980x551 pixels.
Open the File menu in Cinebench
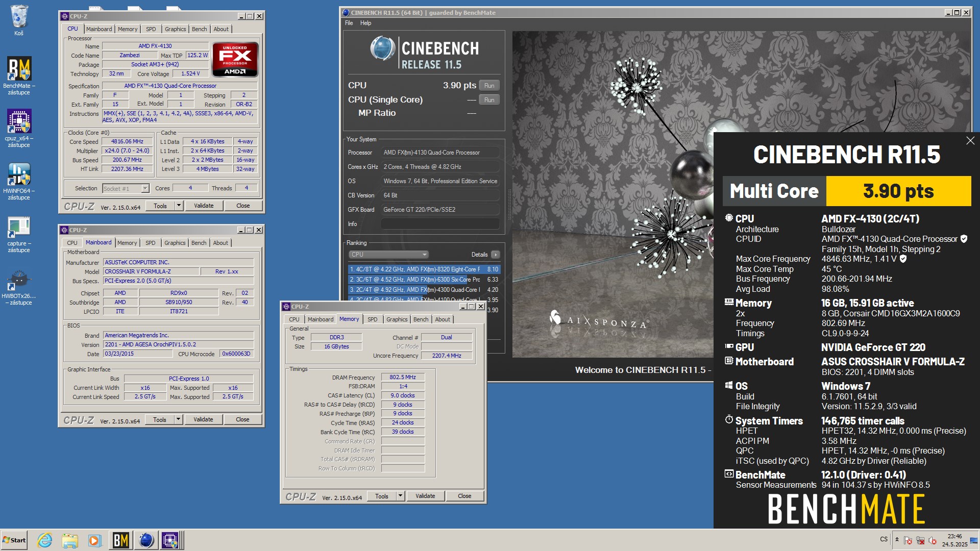pyautogui.click(x=349, y=23)
